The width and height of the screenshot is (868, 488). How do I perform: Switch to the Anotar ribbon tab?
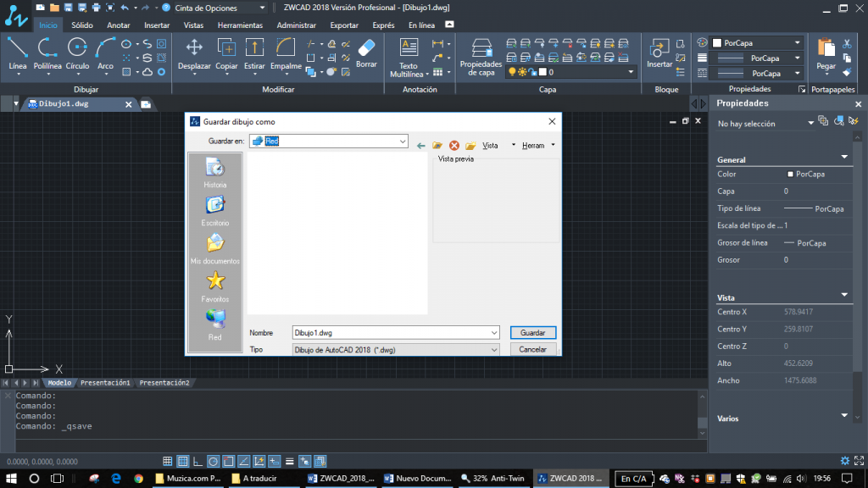coord(119,25)
